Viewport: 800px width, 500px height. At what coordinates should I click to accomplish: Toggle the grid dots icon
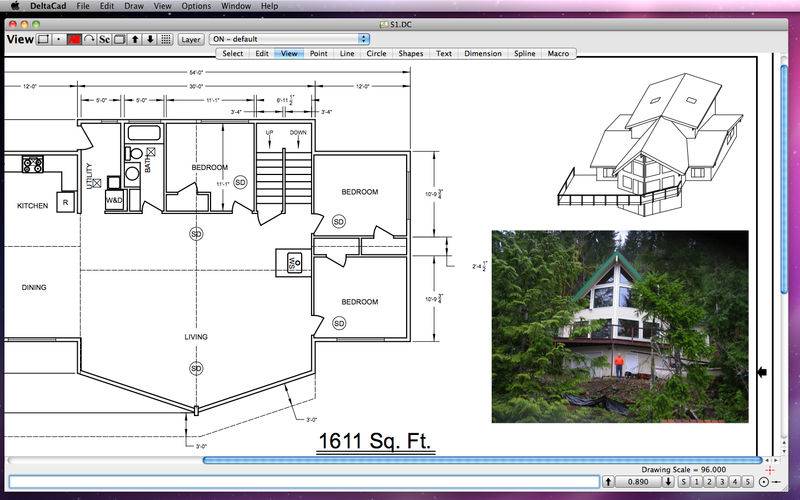point(166,39)
